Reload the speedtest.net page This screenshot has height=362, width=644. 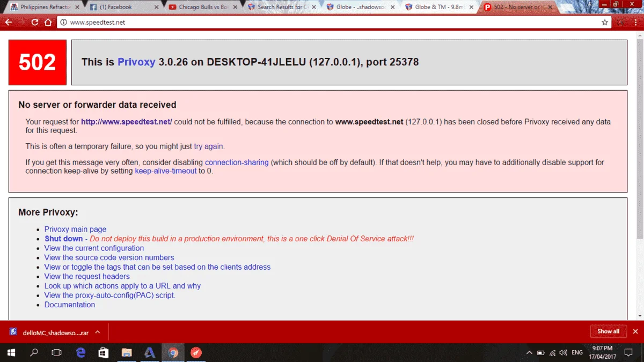point(35,23)
